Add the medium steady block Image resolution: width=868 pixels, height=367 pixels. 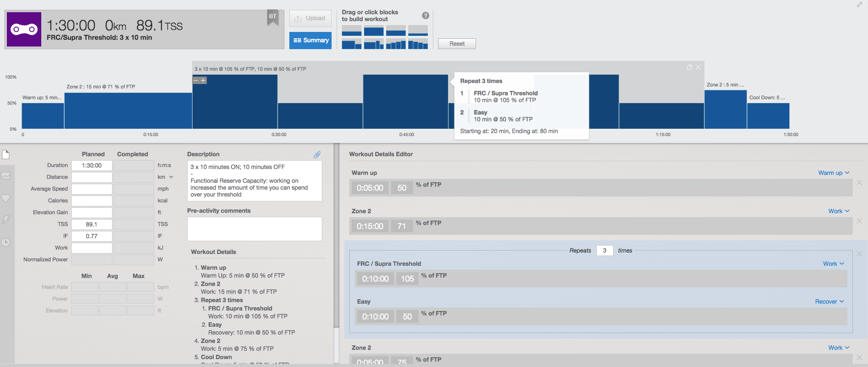(x=395, y=30)
